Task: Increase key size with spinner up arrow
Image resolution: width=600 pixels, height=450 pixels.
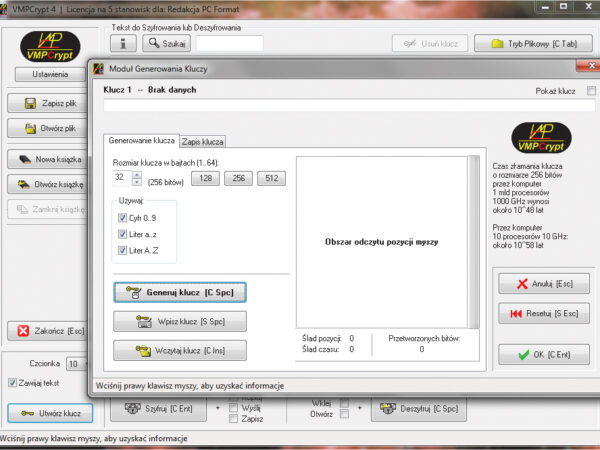Action: 137,173
